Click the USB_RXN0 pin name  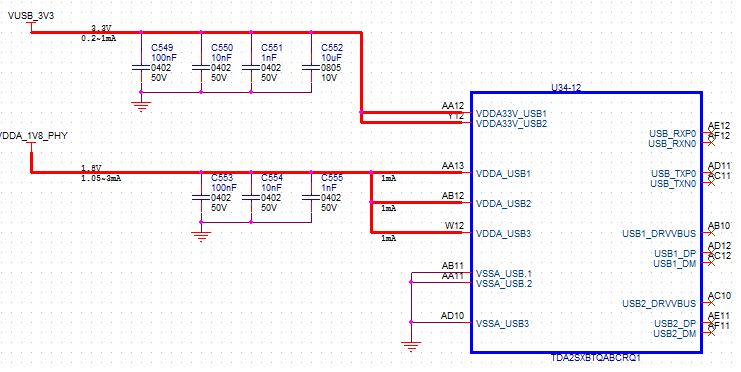(672, 144)
